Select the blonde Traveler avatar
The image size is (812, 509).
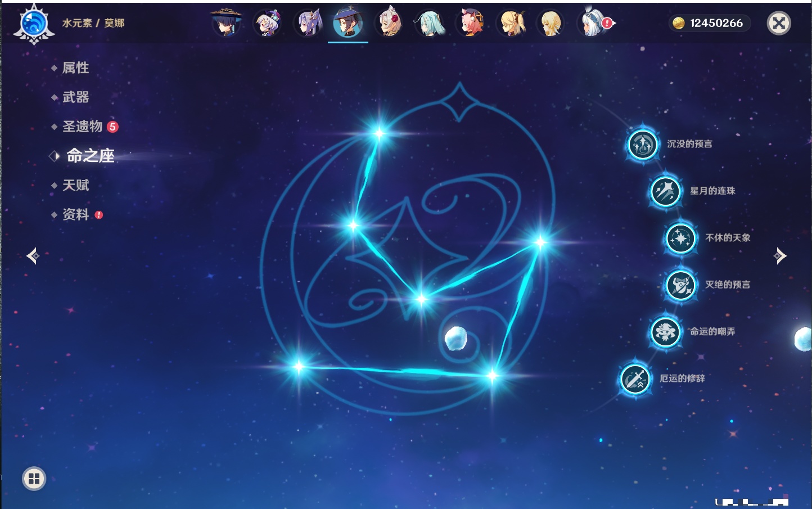[x=551, y=23]
